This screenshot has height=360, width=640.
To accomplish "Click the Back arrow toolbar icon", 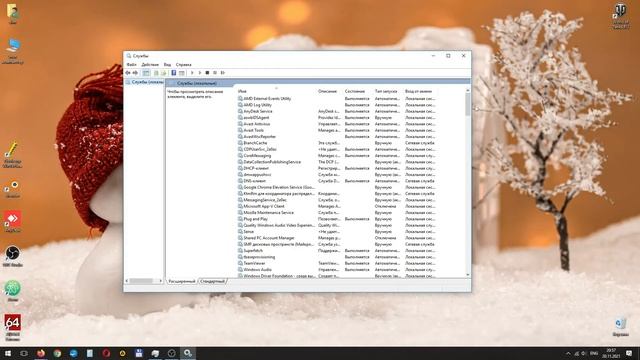I will (128, 73).
